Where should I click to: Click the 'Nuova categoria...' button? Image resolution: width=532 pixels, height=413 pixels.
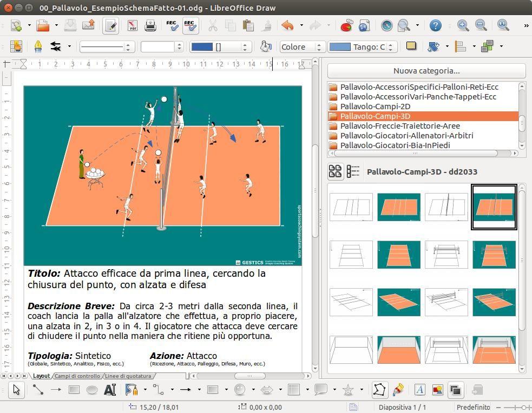pyautogui.click(x=426, y=71)
